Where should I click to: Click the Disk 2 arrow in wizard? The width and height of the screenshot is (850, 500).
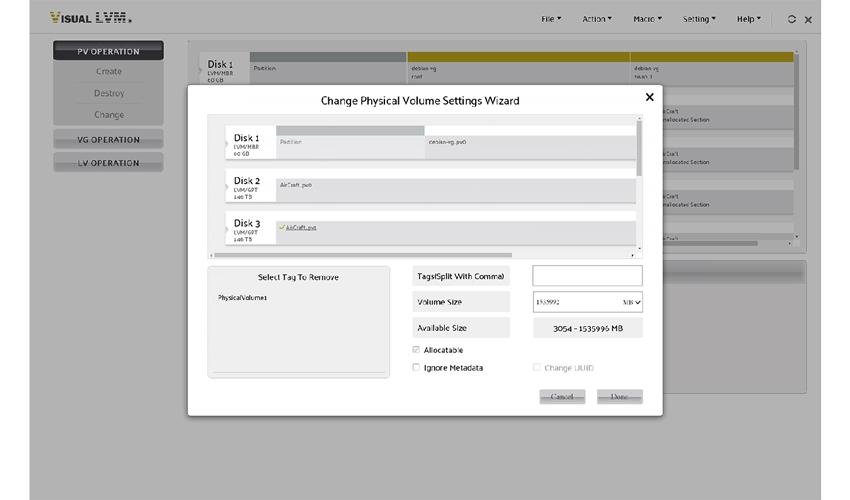[x=227, y=186]
